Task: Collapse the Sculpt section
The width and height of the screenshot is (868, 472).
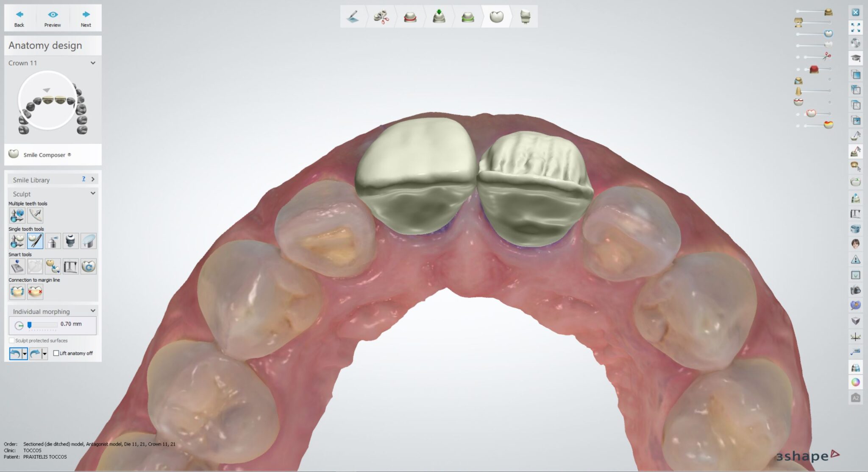Action: (x=93, y=193)
